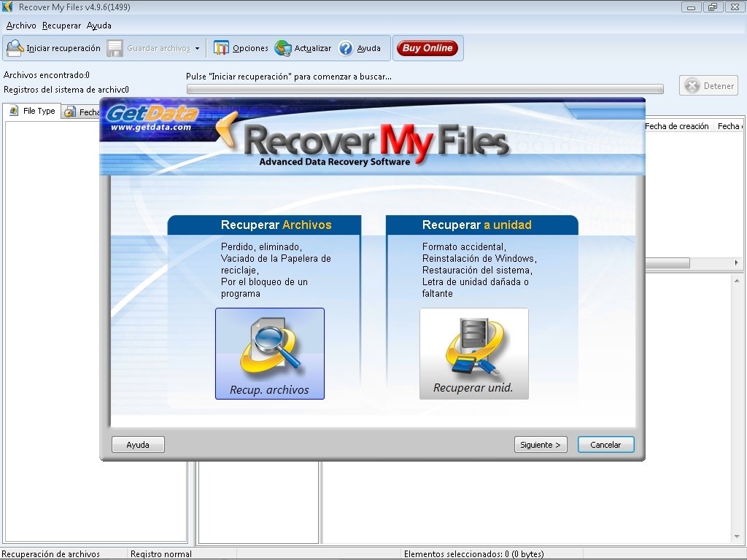Close the Recover My Files window
This screenshot has height=560, width=747.
tap(735, 7)
